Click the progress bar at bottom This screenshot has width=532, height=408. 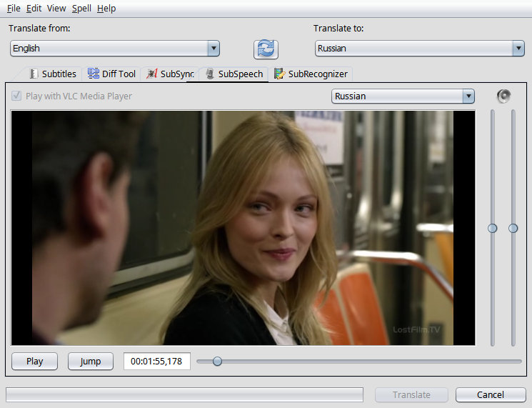(x=184, y=394)
